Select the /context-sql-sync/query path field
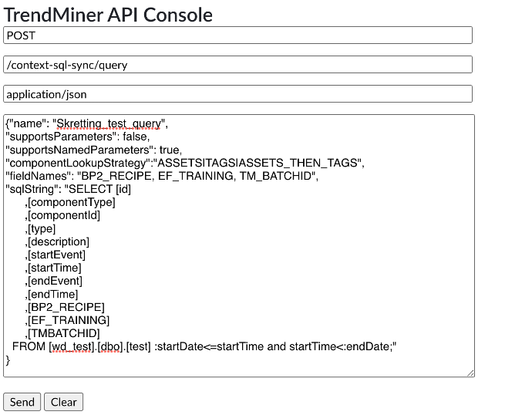The image size is (532, 415). click(237, 65)
